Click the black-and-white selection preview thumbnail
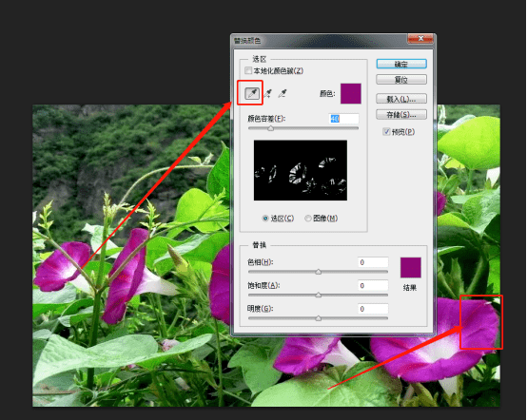527x420 pixels. point(301,170)
